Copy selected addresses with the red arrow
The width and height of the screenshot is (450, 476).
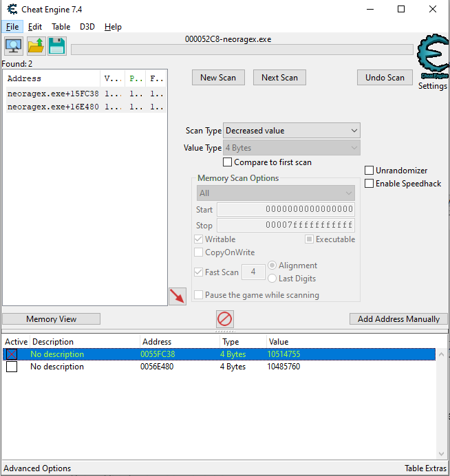point(178,296)
